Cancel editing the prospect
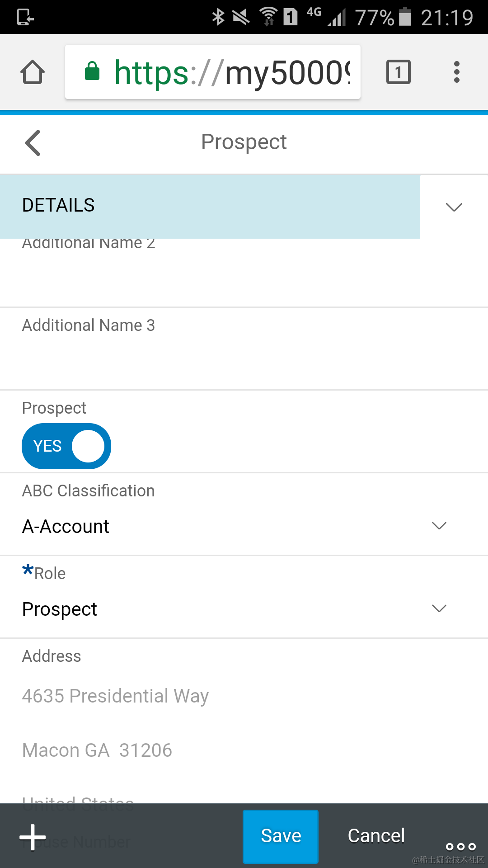Image resolution: width=488 pixels, height=868 pixels. [x=376, y=835]
